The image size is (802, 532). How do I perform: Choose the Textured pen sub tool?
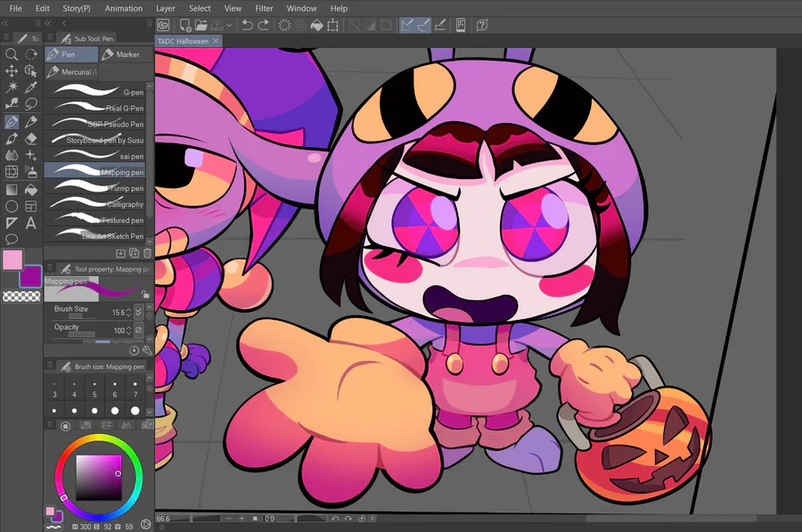pos(95,220)
